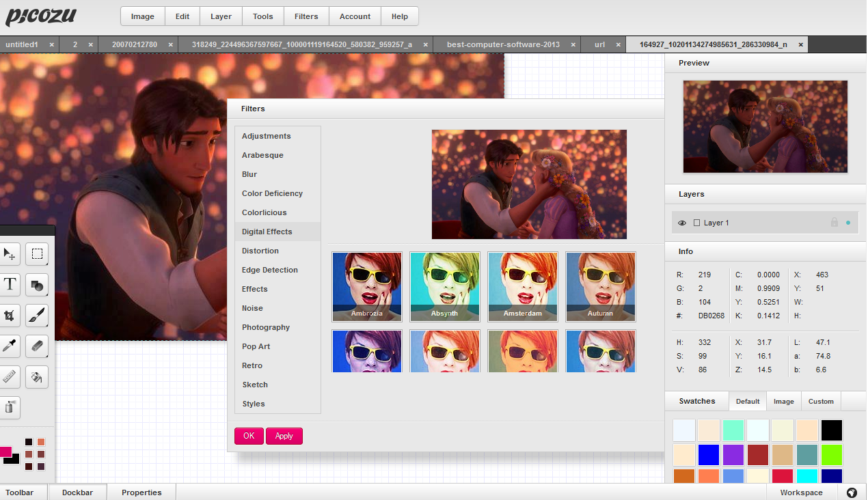The width and height of the screenshot is (868, 500).
Task: Switch to the 318249 document tab
Action: 302,44
